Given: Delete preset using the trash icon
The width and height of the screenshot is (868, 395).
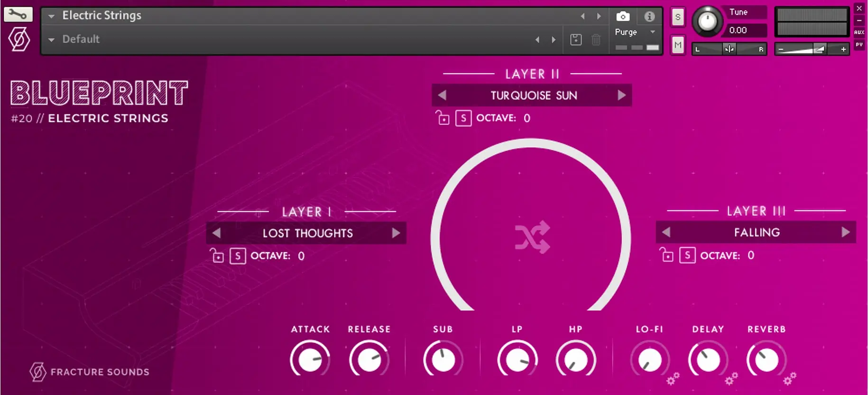Looking at the screenshot, I should [596, 40].
